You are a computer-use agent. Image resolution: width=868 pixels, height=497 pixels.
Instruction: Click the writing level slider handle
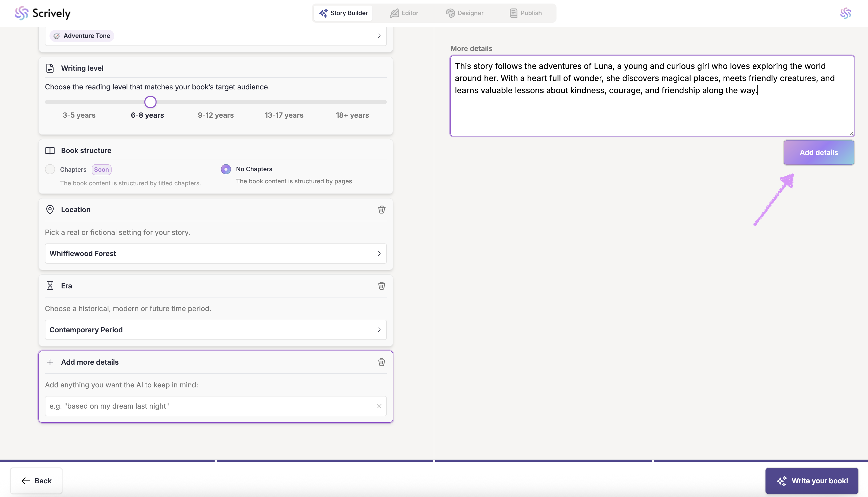pos(150,102)
